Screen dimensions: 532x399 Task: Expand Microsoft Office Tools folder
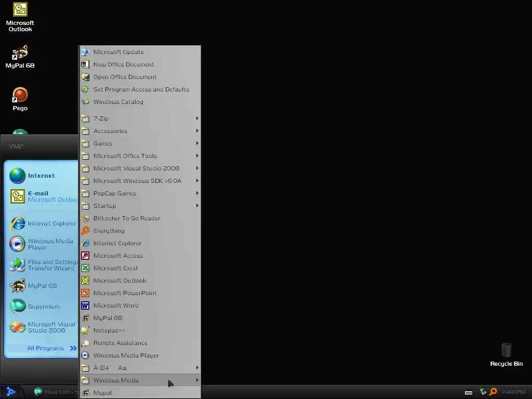(x=140, y=156)
